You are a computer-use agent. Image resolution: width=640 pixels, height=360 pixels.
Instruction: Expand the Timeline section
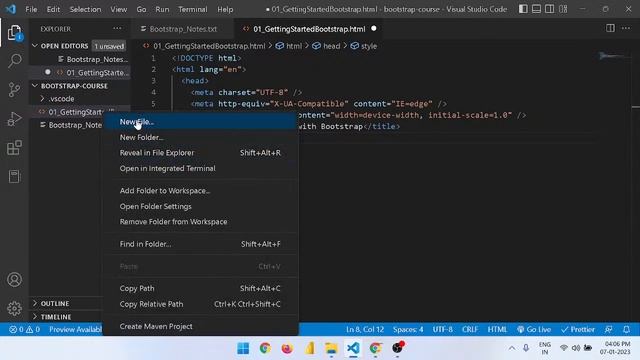click(x=56, y=317)
